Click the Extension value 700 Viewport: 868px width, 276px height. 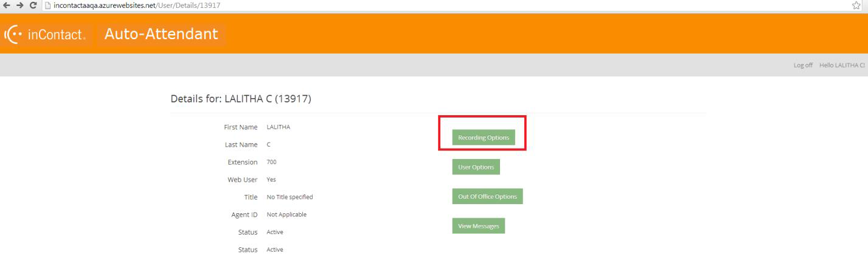click(x=271, y=162)
